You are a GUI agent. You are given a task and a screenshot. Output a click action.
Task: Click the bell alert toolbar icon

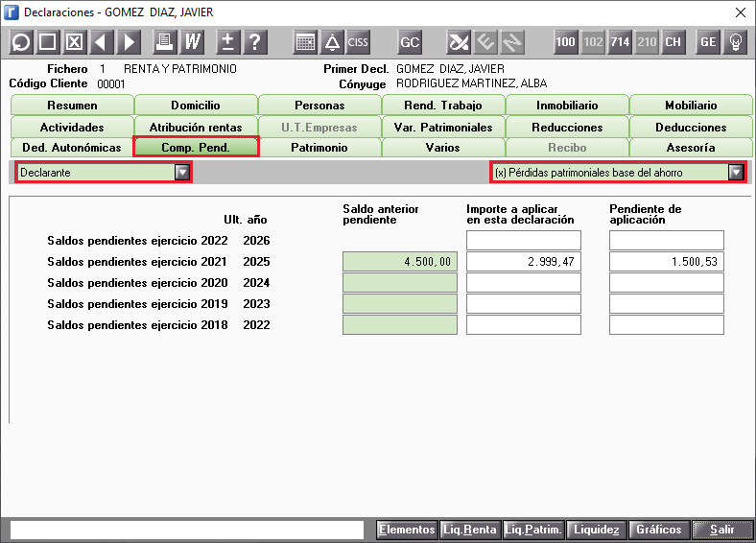point(332,42)
